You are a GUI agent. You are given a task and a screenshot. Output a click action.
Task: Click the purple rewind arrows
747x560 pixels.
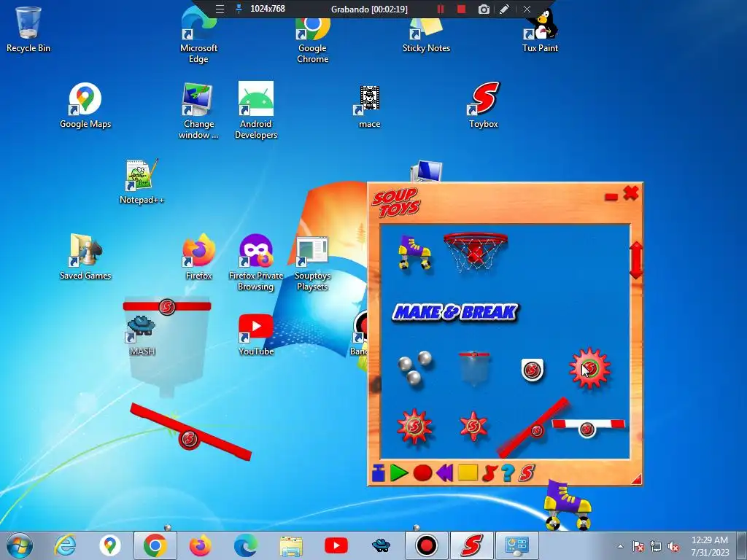444,473
